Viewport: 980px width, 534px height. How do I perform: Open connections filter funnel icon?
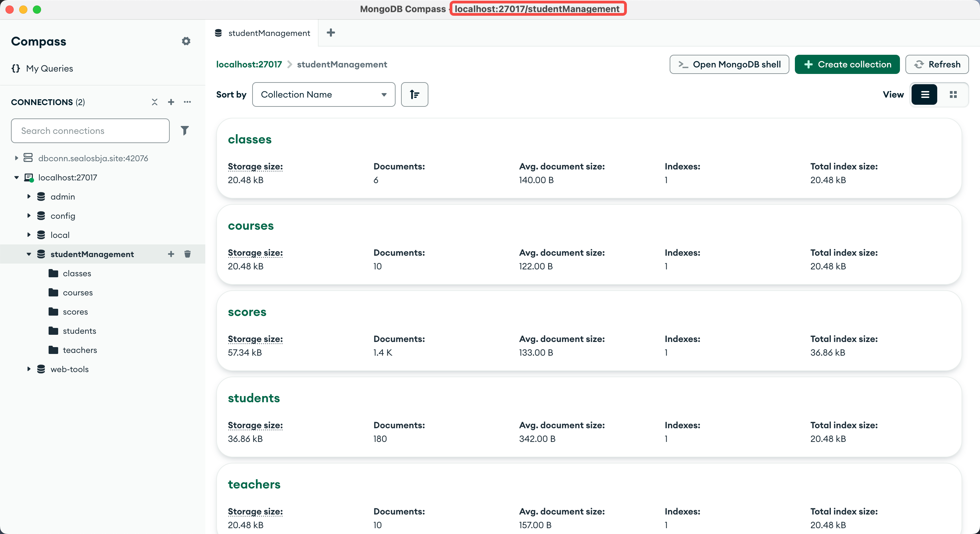tap(184, 130)
